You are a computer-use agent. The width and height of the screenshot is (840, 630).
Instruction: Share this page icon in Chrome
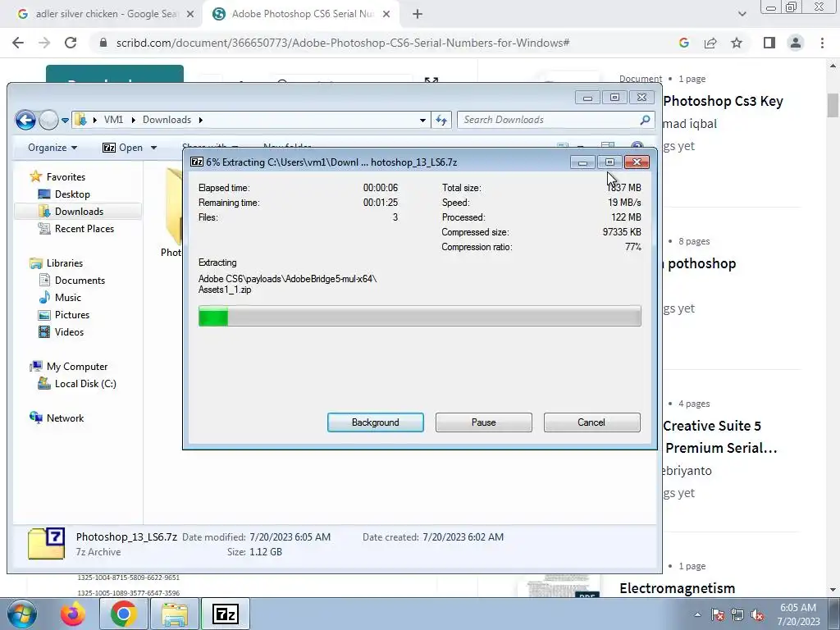pos(710,43)
